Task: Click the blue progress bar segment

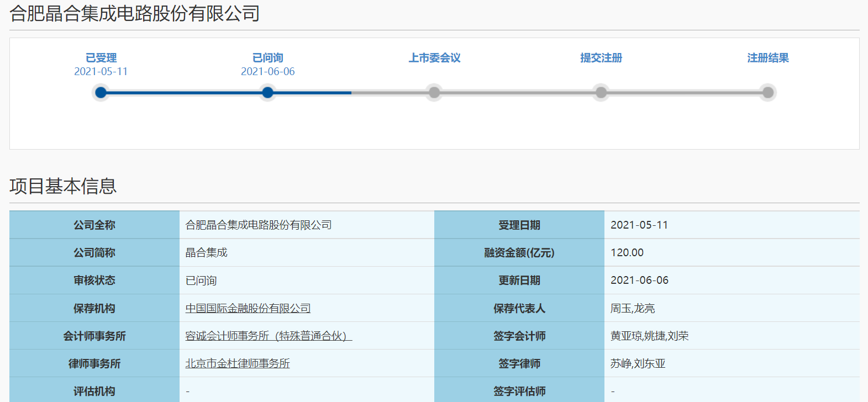Action: click(184, 93)
